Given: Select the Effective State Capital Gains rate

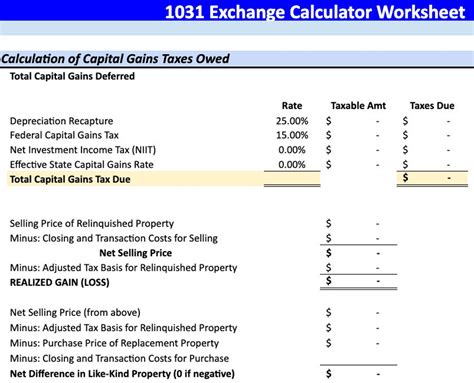Looking at the screenshot, I should 292,165.
